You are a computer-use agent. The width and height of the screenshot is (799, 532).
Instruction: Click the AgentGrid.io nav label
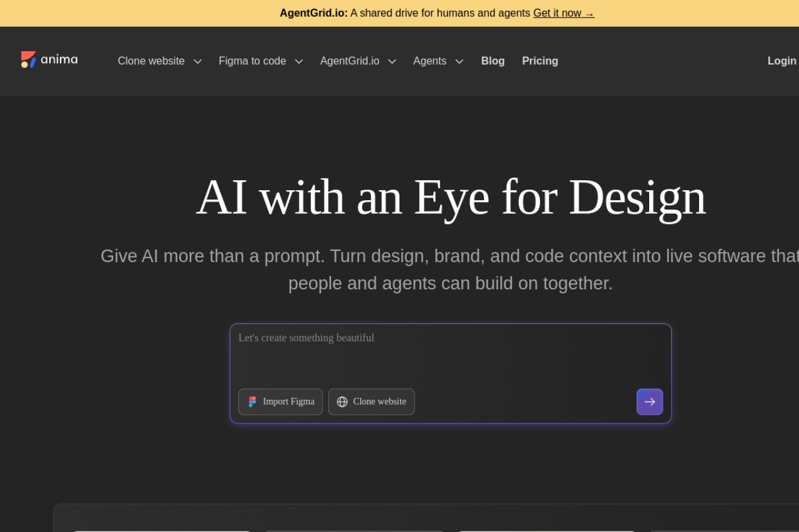click(350, 60)
